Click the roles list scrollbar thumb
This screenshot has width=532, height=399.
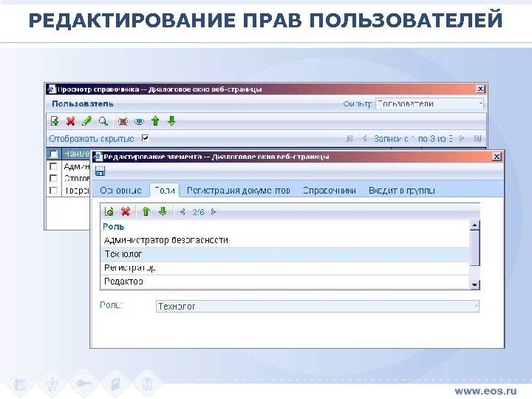(474, 248)
